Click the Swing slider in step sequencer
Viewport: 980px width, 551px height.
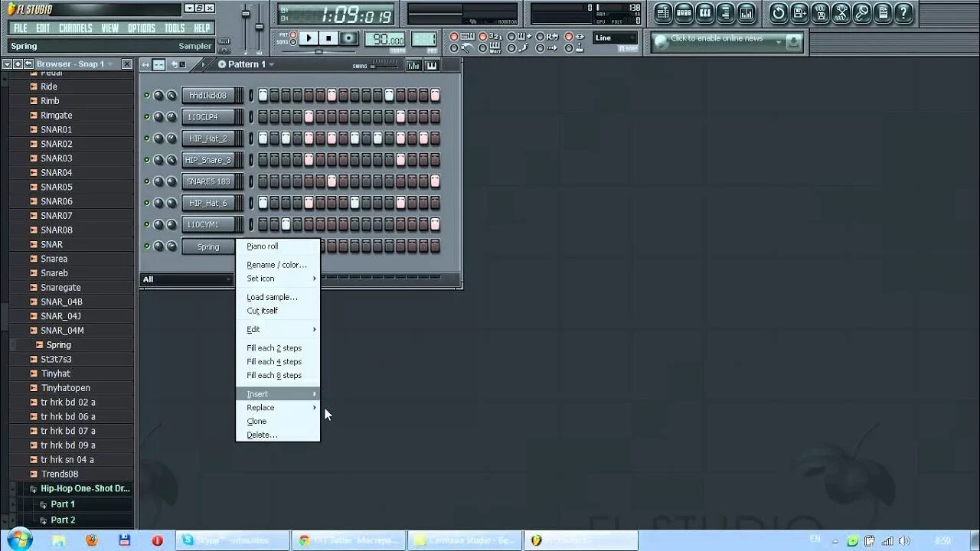pyautogui.click(x=385, y=66)
